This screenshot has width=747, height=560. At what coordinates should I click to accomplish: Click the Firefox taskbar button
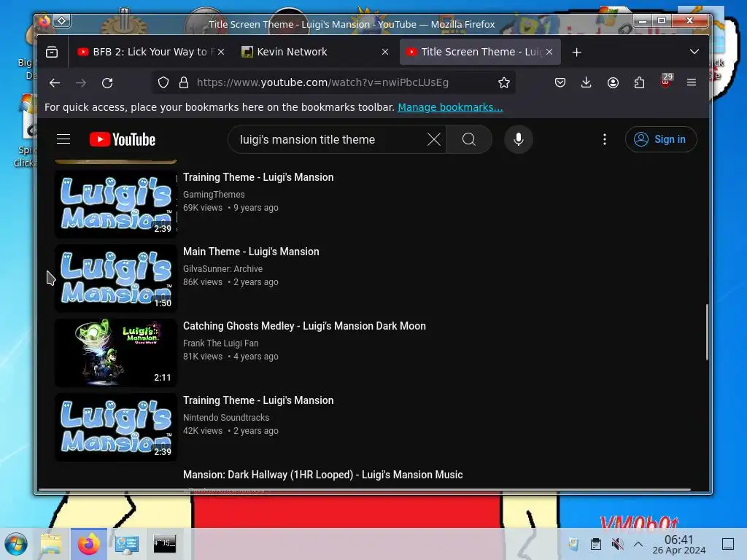(89, 544)
